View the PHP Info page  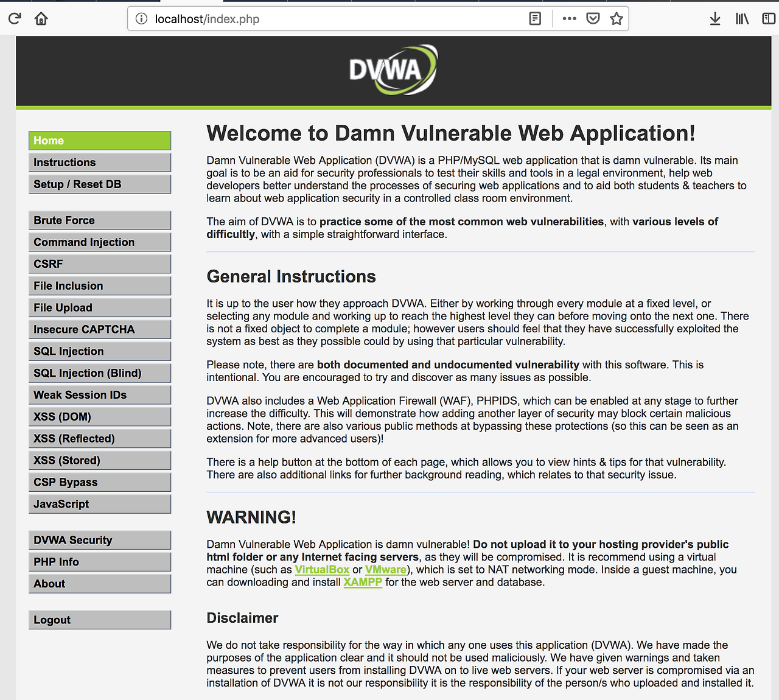(x=100, y=562)
